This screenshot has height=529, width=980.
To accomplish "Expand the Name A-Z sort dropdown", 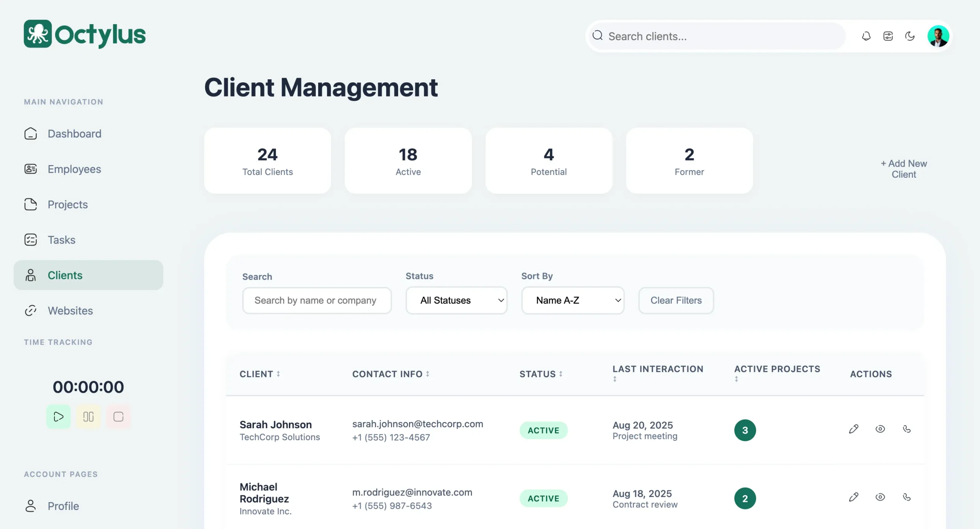I will tap(573, 300).
